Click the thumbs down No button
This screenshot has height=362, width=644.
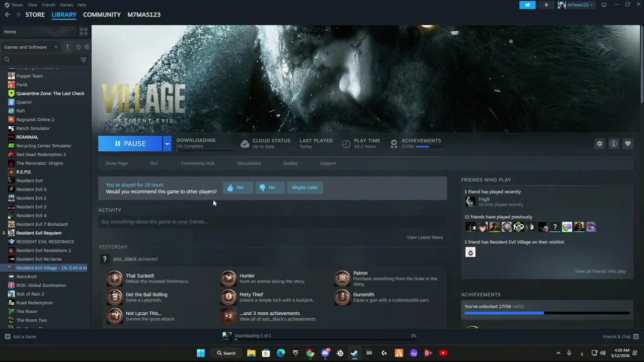click(x=269, y=188)
